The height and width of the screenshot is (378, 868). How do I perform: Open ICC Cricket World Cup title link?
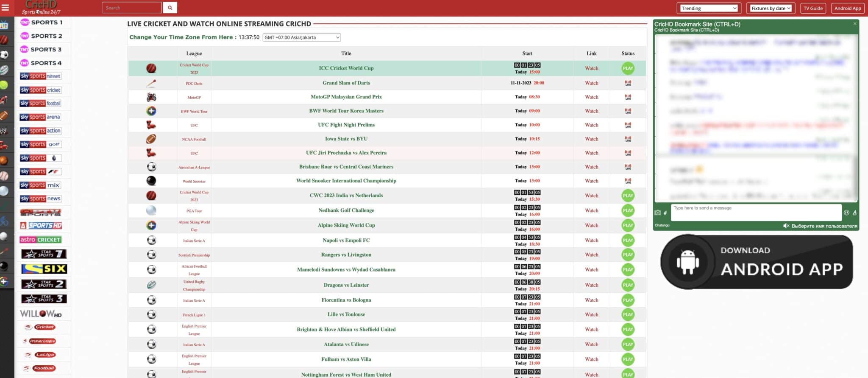pyautogui.click(x=346, y=68)
